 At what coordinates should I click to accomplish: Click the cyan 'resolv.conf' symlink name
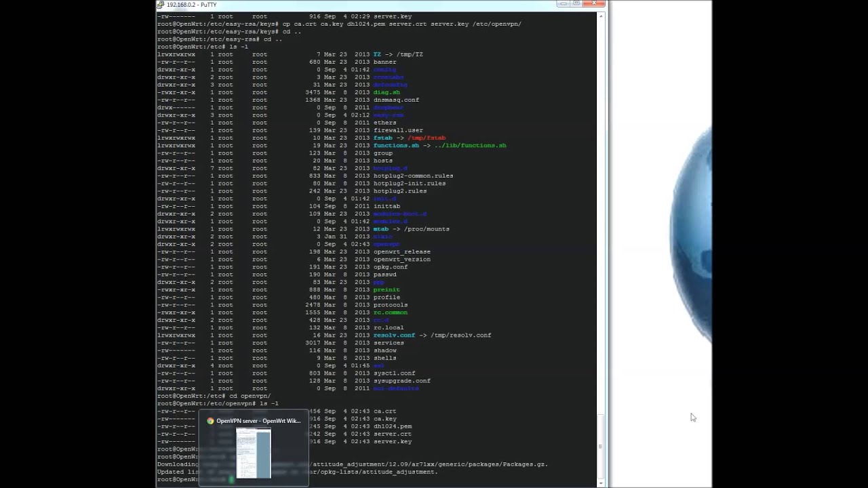tap(394, 335)
